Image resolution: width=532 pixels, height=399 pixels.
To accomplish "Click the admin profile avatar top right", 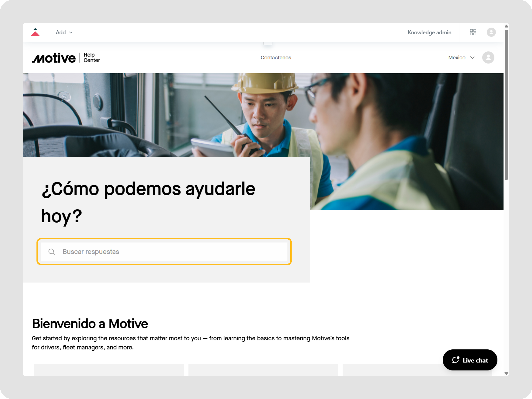I will click(x=491, y=32).
